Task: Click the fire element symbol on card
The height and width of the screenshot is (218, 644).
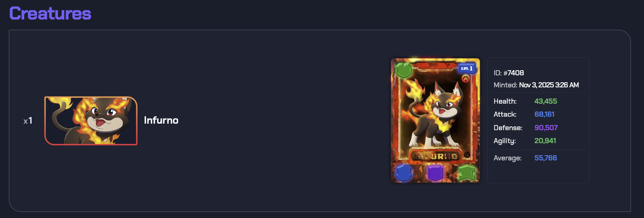Action: pos(465,79)
